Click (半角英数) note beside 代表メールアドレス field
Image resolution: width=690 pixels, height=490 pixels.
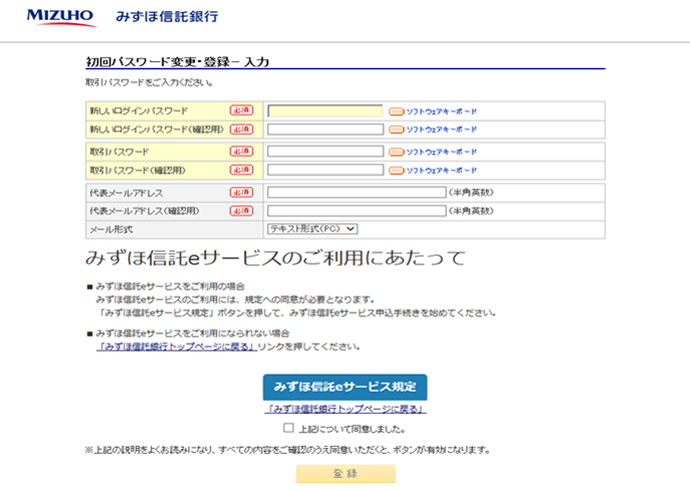pos(471,192)
